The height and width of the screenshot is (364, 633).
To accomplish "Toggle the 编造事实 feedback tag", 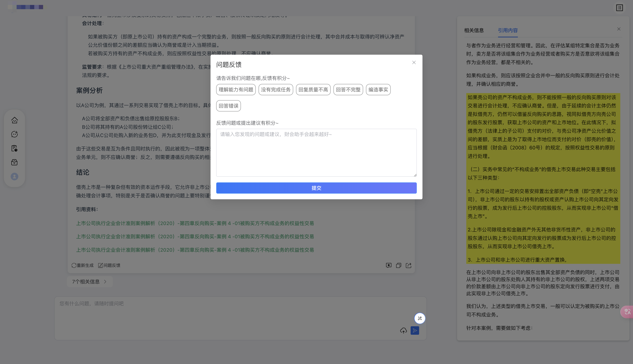I will (378, 89).
